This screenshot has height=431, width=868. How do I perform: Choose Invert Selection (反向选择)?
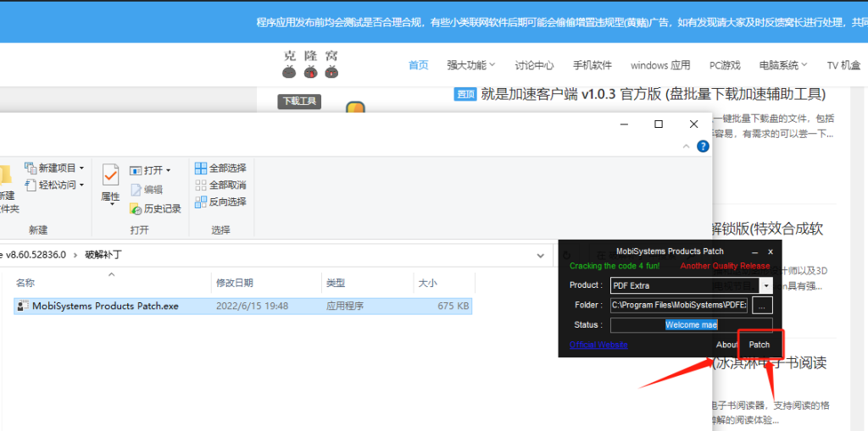220,202
